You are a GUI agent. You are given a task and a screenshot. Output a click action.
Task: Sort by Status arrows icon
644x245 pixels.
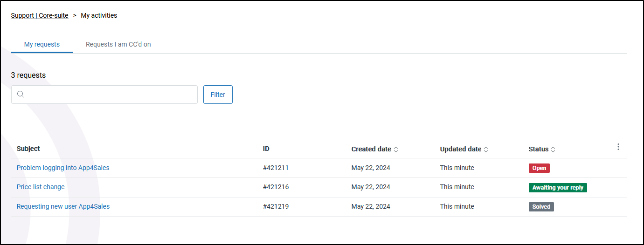click(553, 150)
